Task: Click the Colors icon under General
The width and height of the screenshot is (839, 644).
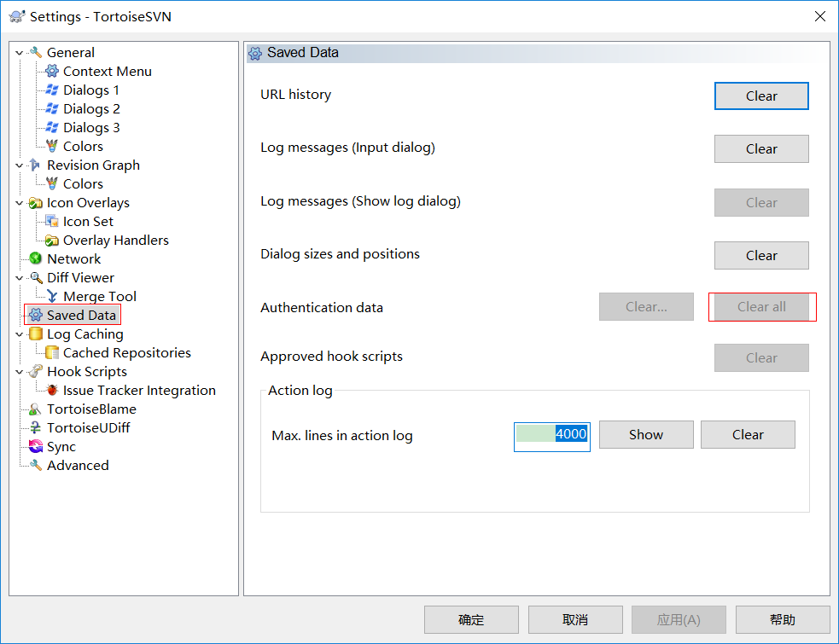Action: tap(52, 146)
